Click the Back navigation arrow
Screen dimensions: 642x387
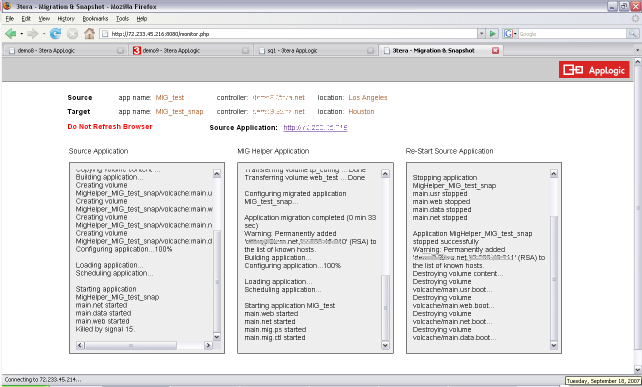click(11, 34)
